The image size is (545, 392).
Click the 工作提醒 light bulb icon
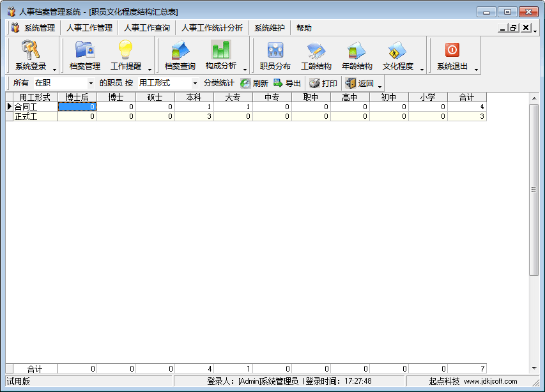pos(125,50)
